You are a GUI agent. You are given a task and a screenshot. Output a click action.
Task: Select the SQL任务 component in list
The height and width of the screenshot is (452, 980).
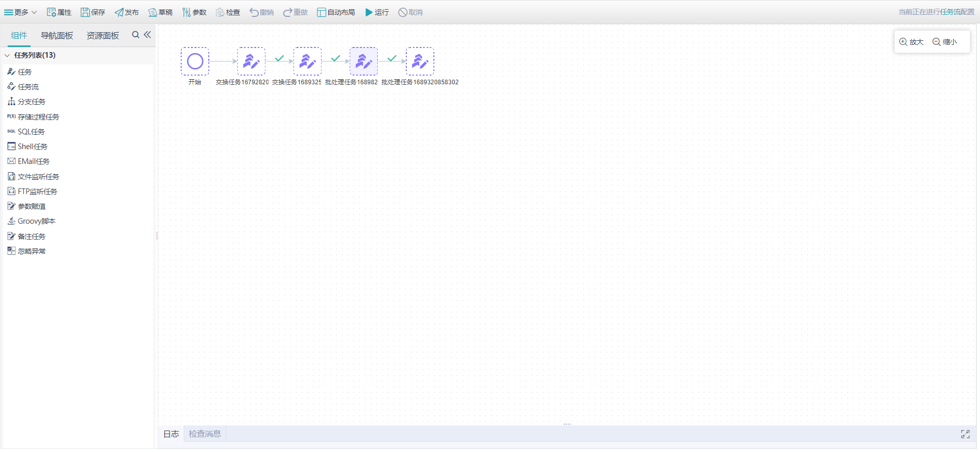tap(31, 132)
